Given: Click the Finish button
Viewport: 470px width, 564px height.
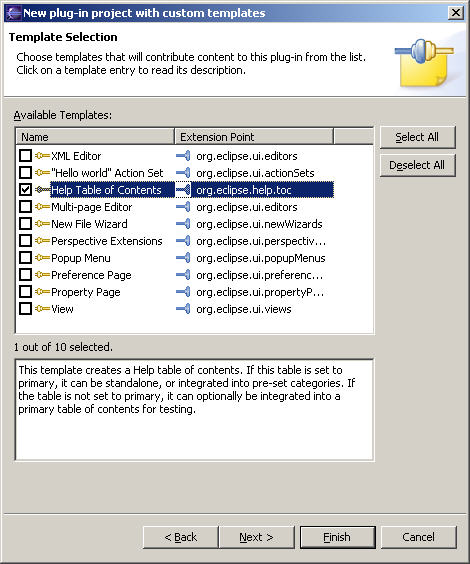Looking at the screenshot, I should pyautogui.click(x=337, y=537).
